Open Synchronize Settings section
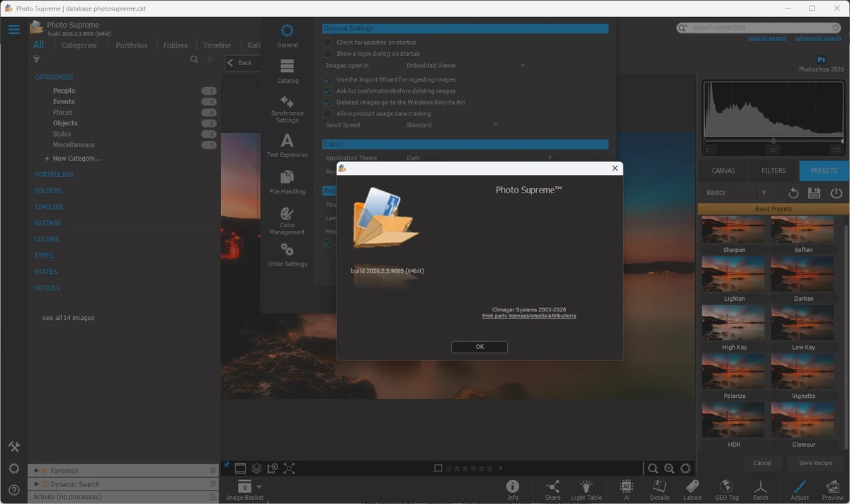The width and height of the screenshot is (850, 504). 287,110
